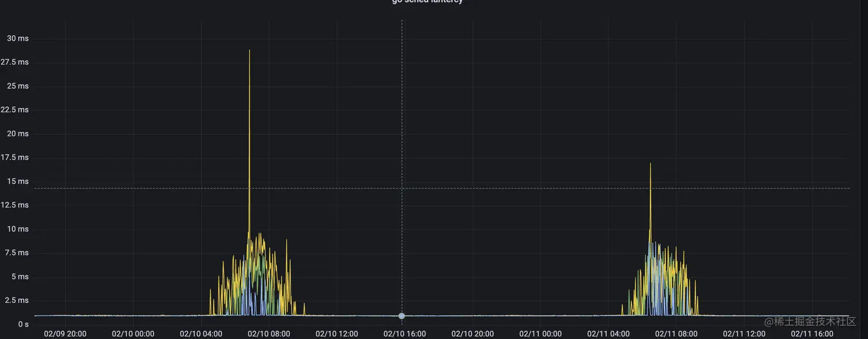
Task: Click the 30 ms y-axis label
Action: point(17,38)
